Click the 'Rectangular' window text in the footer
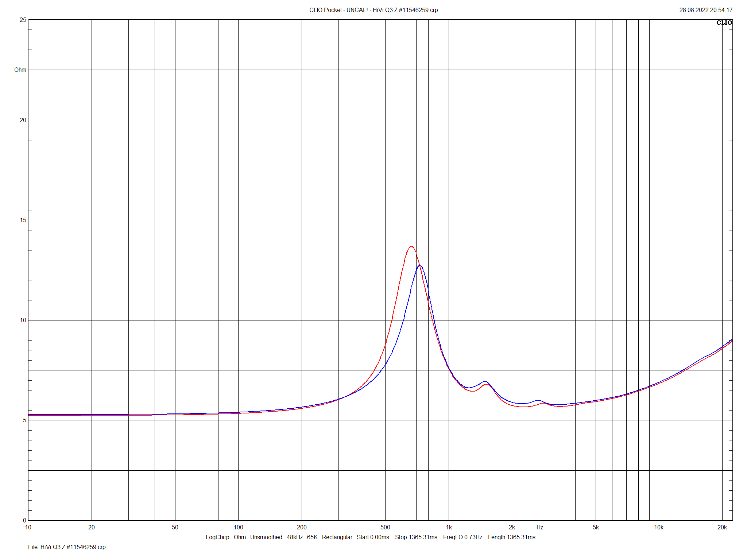 337,537
